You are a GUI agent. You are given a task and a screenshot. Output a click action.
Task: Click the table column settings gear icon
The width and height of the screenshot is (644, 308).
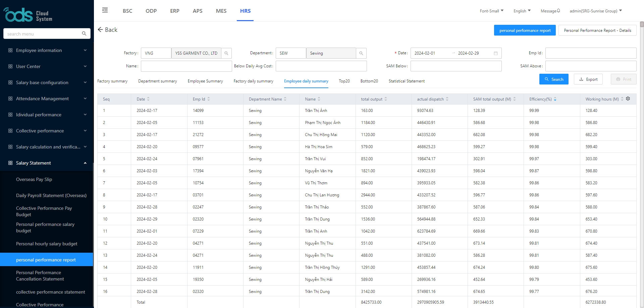pyautogui.click(x=628, y=99)
